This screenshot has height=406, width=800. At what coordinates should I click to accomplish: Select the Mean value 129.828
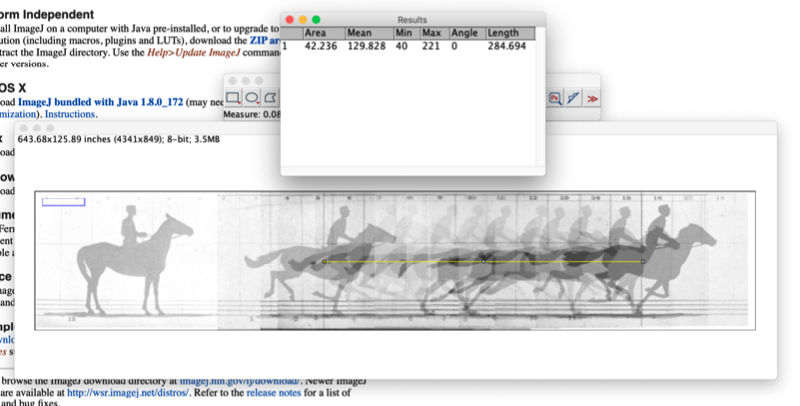366,46
